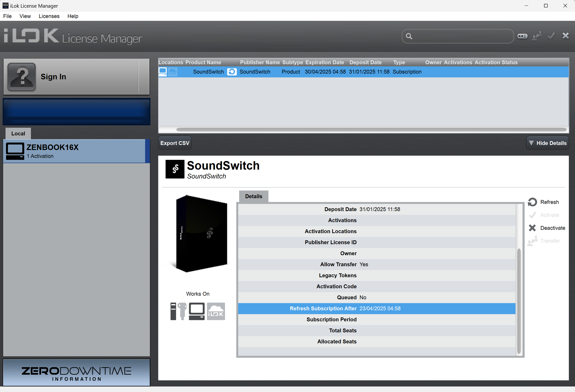Click the details pane vertical scrollbar
The width and height of the screenshot is (575, 392).
coord(519,301)
